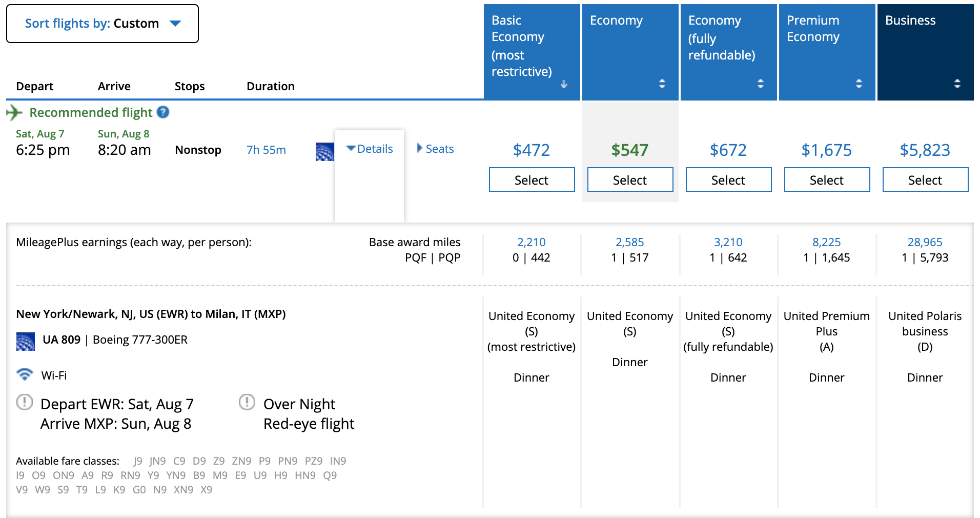Click the Red-eye flight notice
This screenshot has width=980, height=518.
coord(309,424)
